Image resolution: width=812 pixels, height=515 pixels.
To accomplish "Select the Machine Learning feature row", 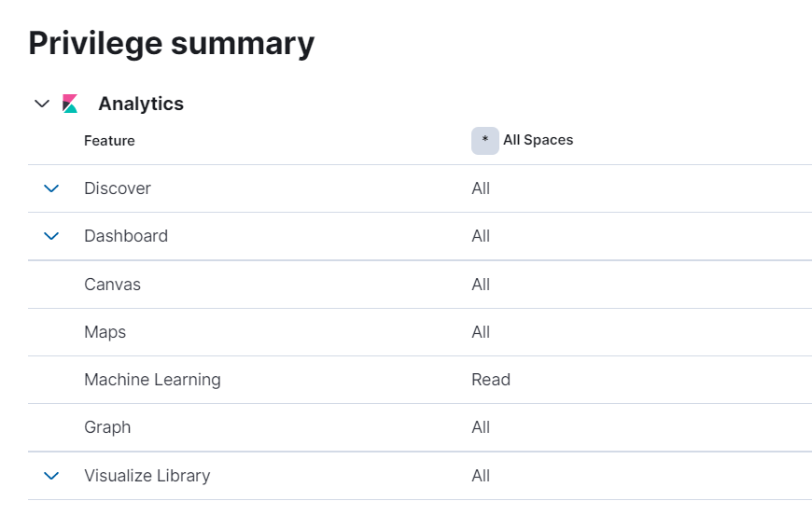I will [420, 380].
